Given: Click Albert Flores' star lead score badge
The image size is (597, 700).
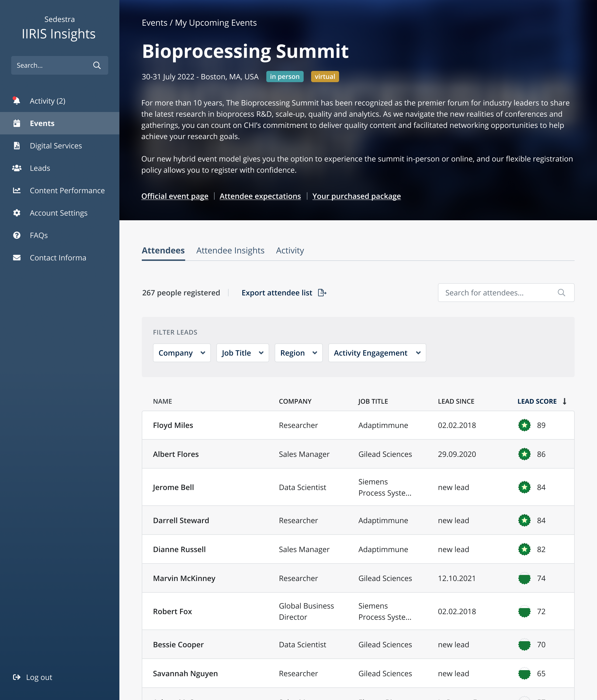Looking at the screenshot, I should point(524,454).
